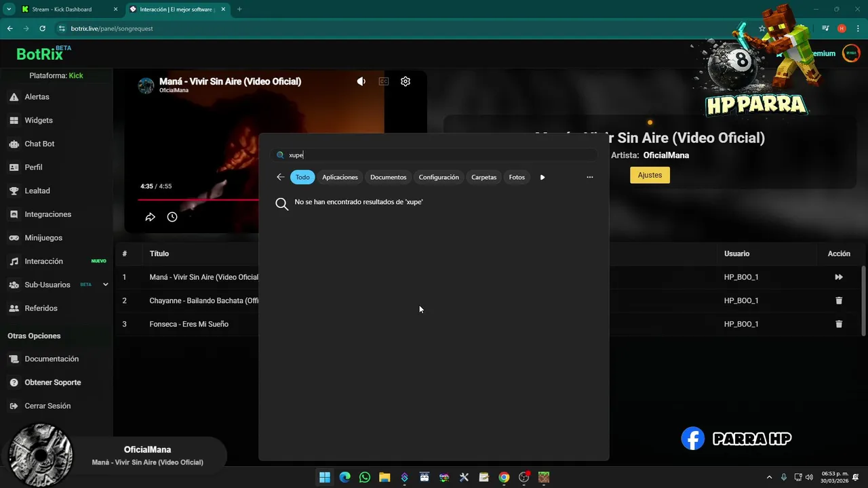Open the search panel more options menu
The width and height of the screenshot is (868, 488).
coord(590,177)
